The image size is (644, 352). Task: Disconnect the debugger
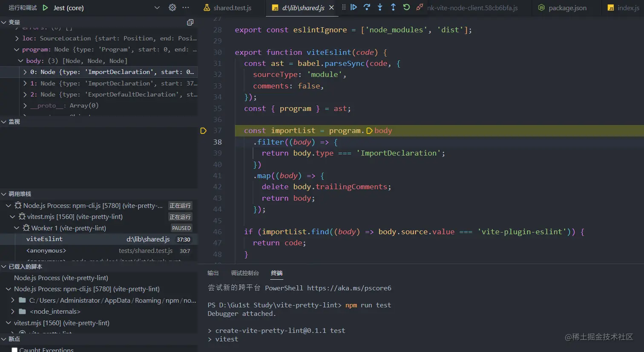(x=420, y=7)
